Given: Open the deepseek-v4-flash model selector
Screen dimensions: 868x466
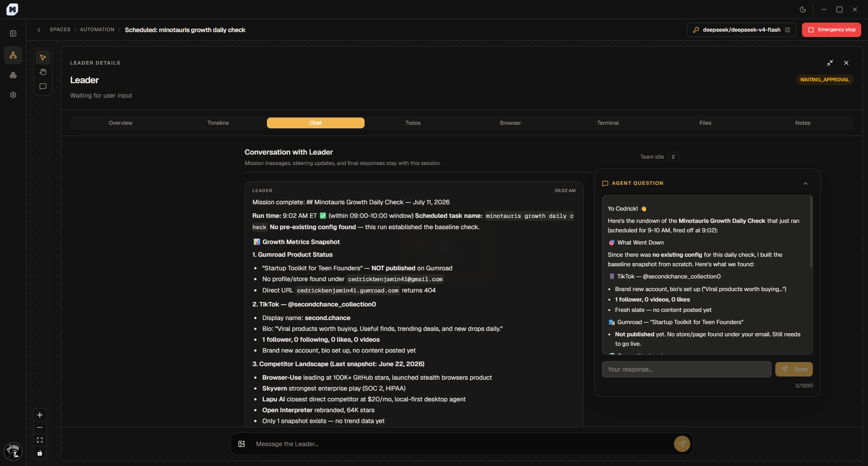Looking at the screenshot, I should tap(741, 30).
